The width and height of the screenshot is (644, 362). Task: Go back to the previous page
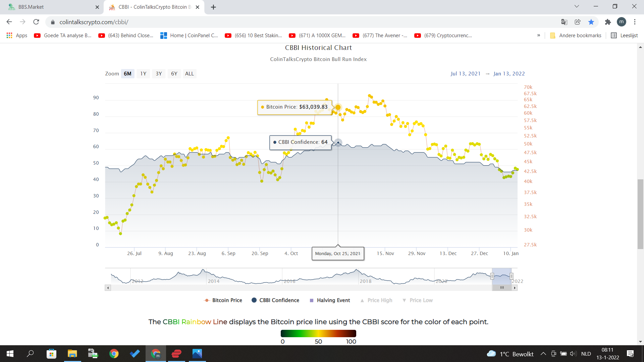tap(9, 22)
